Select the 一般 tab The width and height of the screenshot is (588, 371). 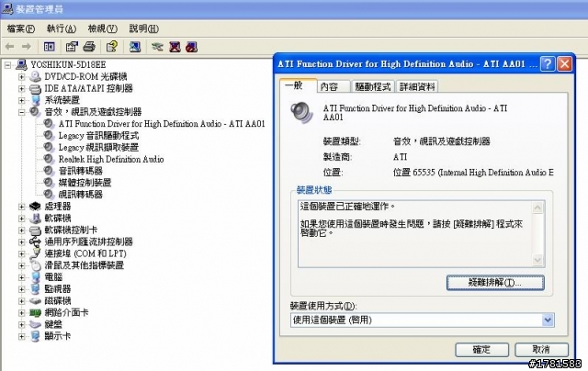click(x=298, y=85)
